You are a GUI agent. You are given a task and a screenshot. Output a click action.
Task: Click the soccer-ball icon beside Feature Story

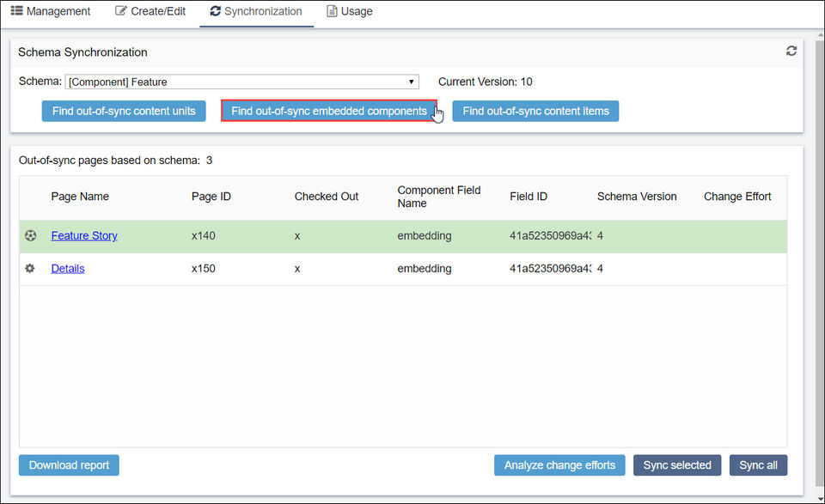pyautogui.click(x=31, y=235)
